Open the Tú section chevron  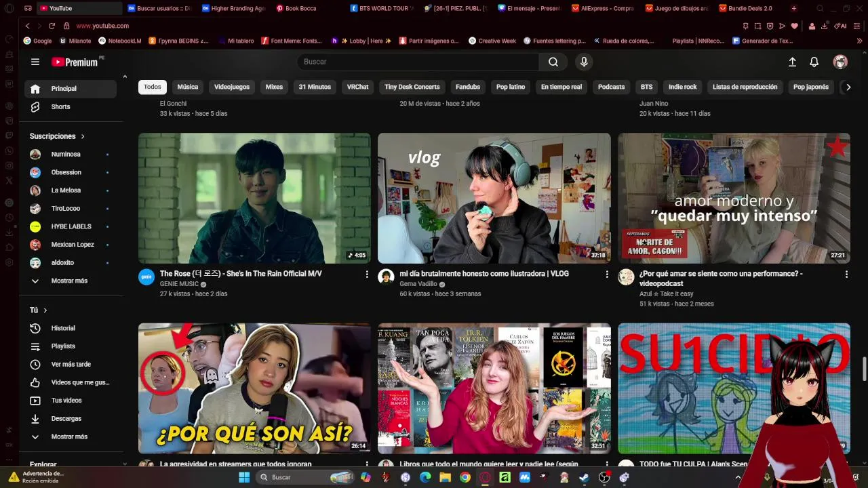pos(45,310)
